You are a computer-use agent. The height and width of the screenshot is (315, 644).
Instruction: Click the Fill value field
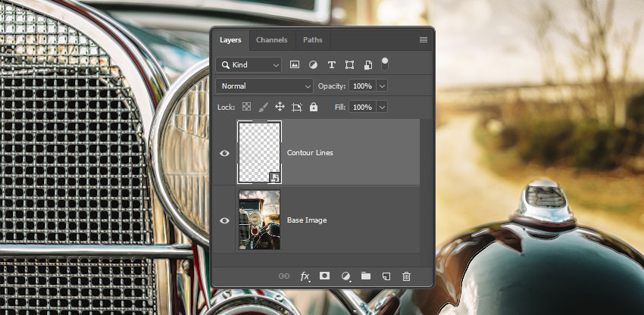tap(362, 108)
